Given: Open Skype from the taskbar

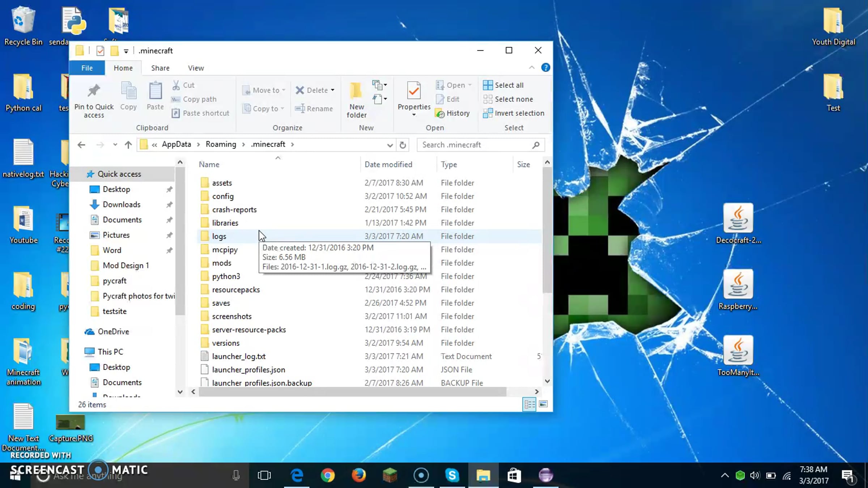Looking at the screenshot, I should click(x=452, y=475).
